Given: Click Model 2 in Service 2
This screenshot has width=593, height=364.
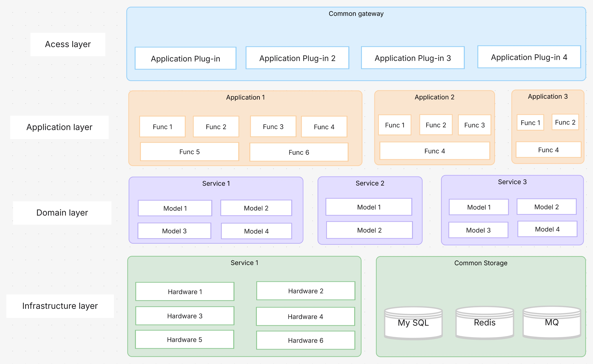Looking at the screenshot, I should [x=369, y=230].
